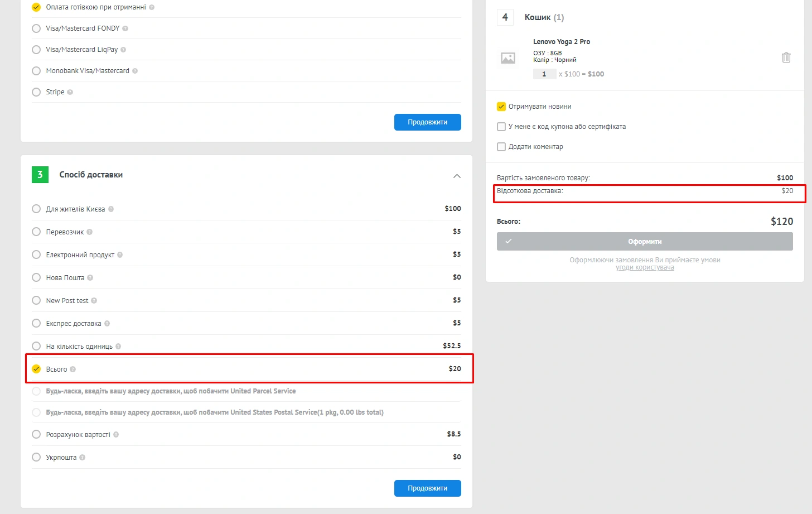Viewport: 812px width, 514px height.
Task: Select Укрпошта shipping option
Action: coord(36,457)
